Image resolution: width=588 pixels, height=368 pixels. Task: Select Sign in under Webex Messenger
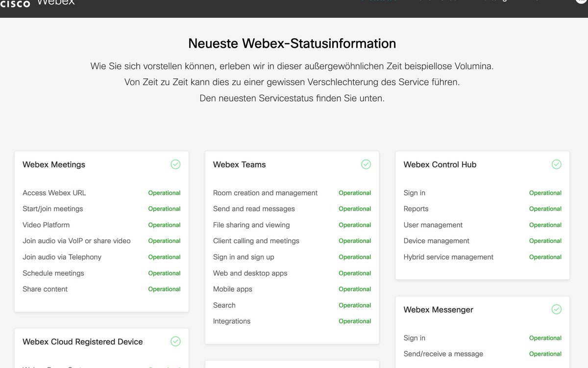[415, 338]
